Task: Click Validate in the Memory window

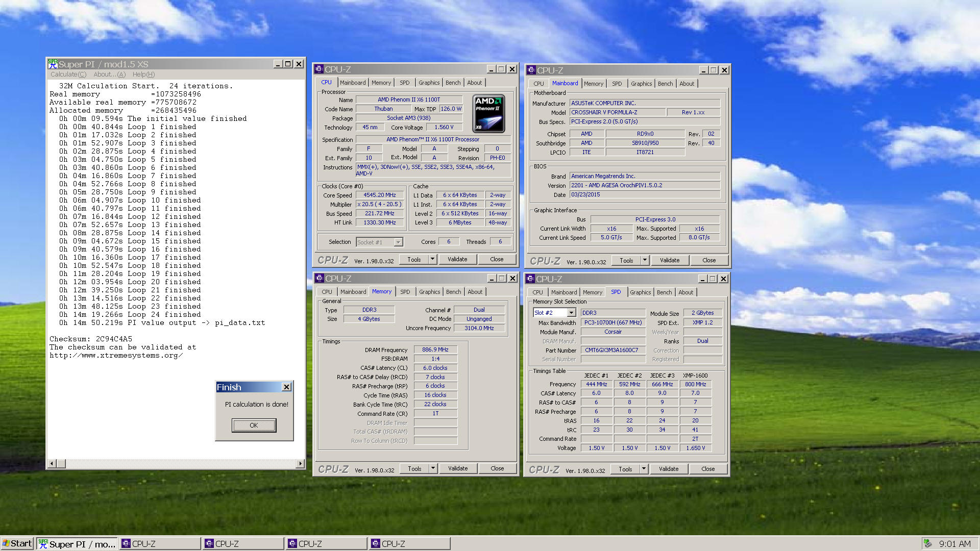Action: point(458,468)
